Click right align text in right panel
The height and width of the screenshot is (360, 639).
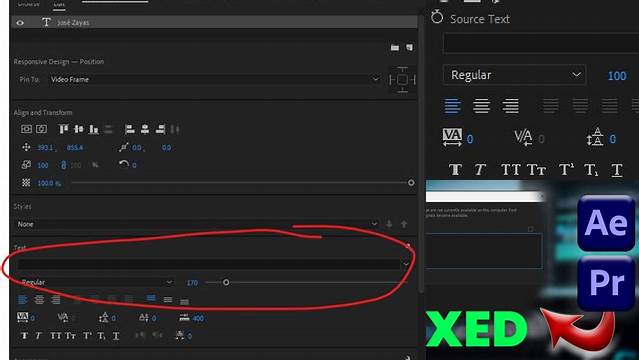pyautogui.click(x=510, y=106)
